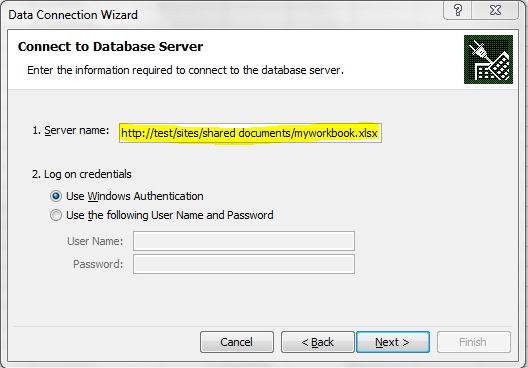Click the Data Connection Wizard title bar
This screenshot has height=368, width=528.
(73, 15)
